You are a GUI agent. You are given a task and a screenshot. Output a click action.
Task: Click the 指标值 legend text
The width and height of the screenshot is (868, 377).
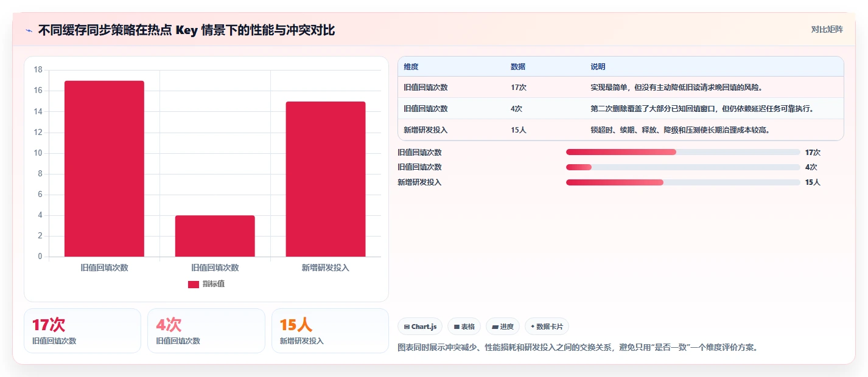[x=214, y=285]
